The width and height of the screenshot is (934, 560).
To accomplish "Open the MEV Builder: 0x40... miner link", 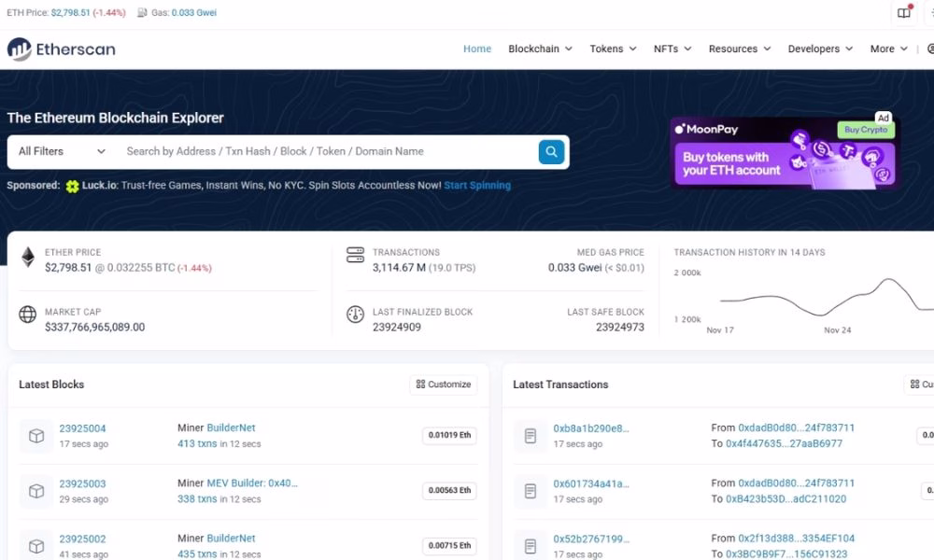I will (x=252, y=483).
